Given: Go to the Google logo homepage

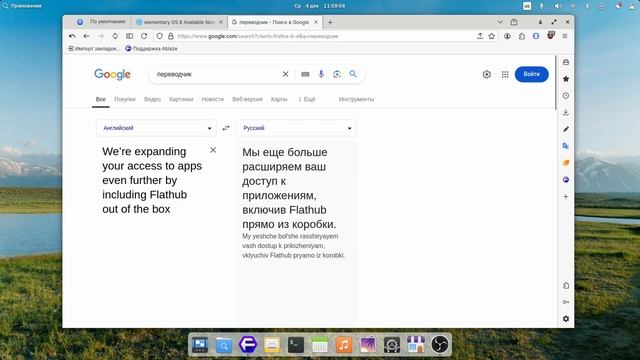Looking at the screenshot, I should pyautogui.click(x=112, y=74).
